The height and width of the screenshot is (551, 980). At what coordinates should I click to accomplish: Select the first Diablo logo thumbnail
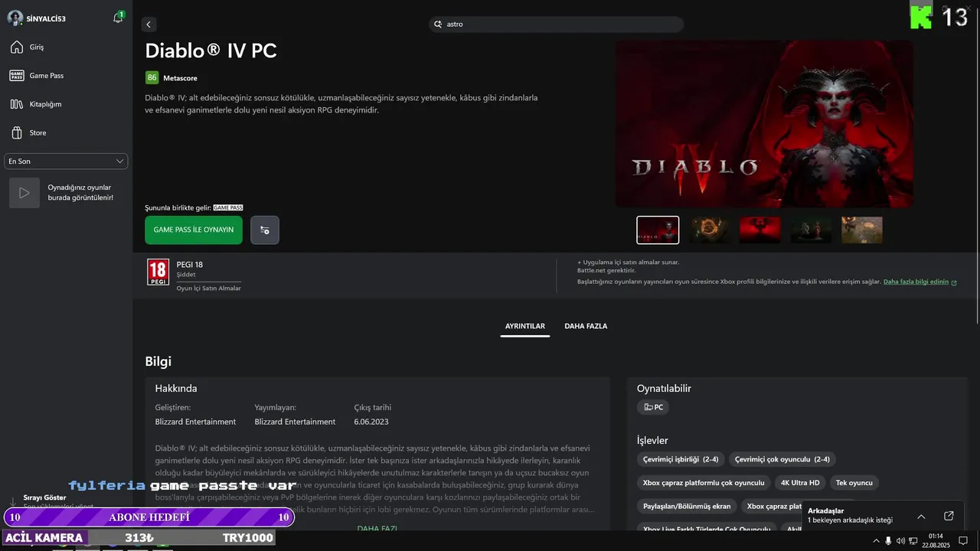(658, 230)
